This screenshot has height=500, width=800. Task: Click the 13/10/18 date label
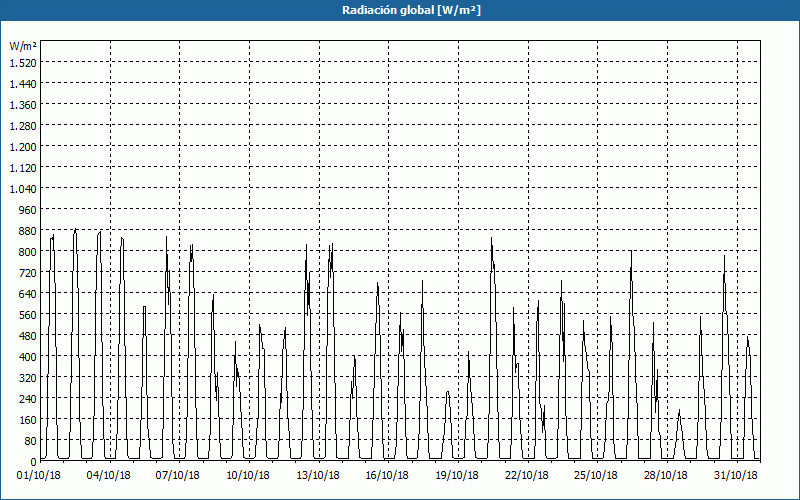click(318, 476)
